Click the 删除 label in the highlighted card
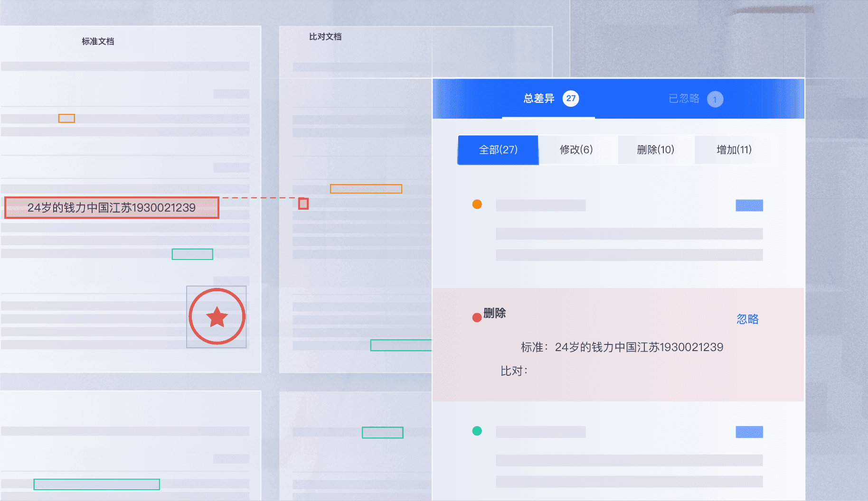This screenshot has height=501, width=868. [494, 313]
